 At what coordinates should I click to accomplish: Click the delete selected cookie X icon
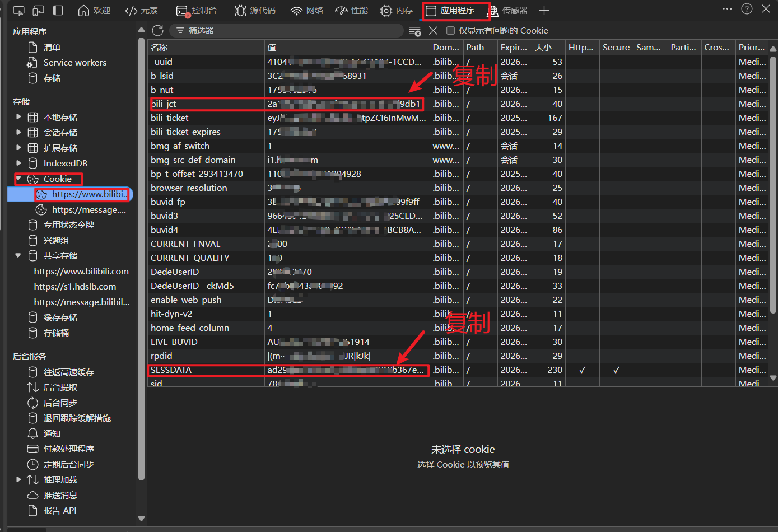pos(434,31)
